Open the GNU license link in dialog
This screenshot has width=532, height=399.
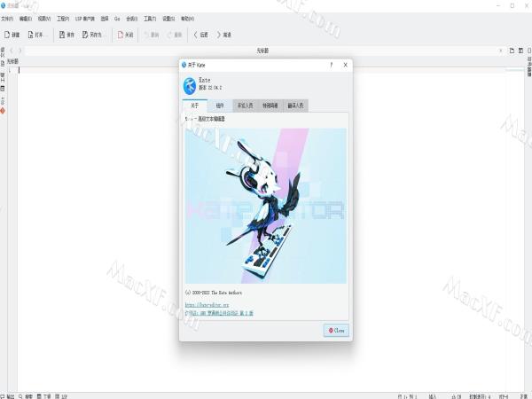point(219,313)
